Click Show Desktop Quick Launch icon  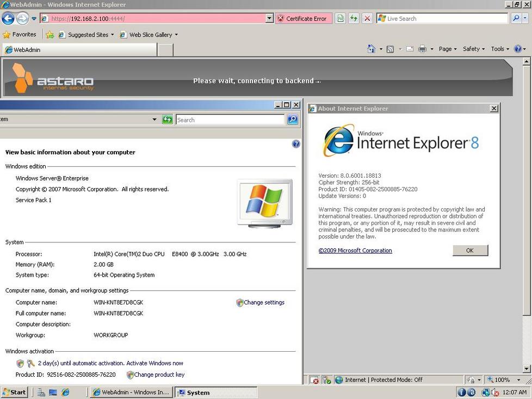pyautogui.click(x=53, y=392)
